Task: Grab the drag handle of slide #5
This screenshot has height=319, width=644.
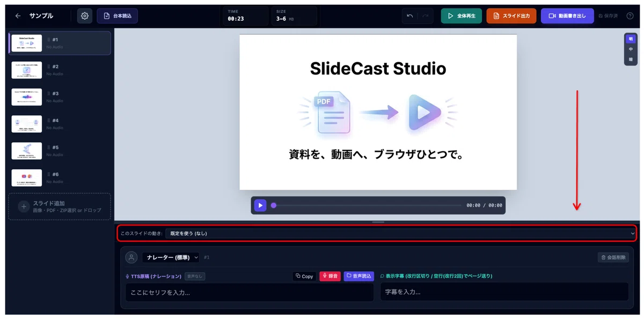Action: 48,147
